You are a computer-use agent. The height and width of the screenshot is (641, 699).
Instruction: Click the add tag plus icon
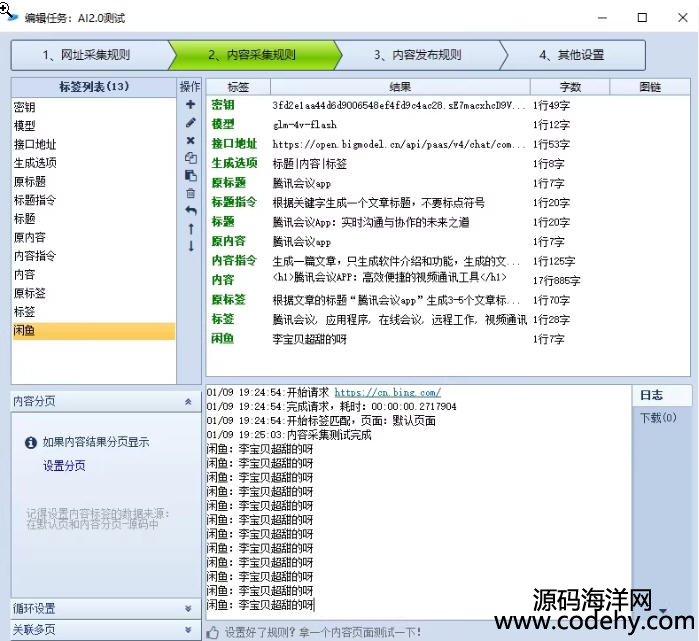[190, 104]
